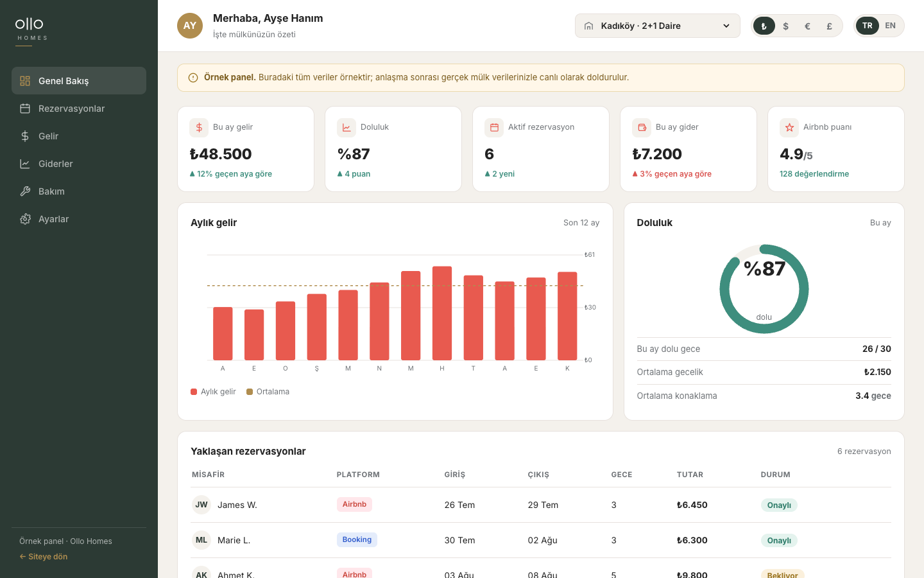Switch language to EN

click(x=890, y=26)
